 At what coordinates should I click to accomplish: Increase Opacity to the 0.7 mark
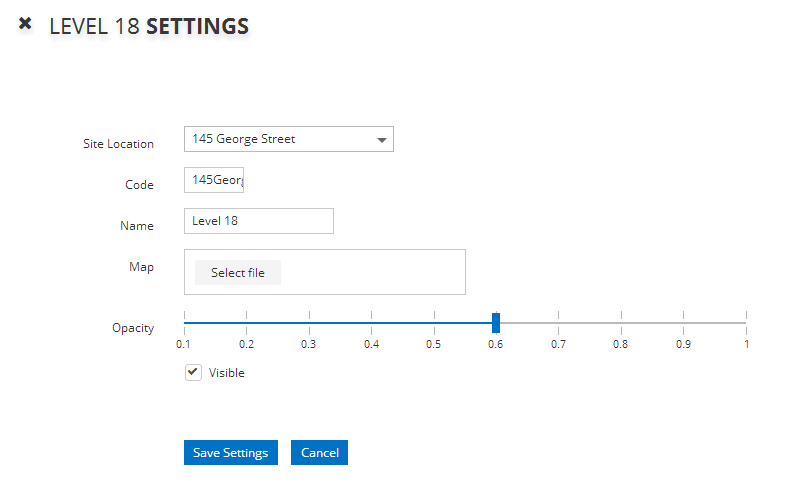coord(559,323)
